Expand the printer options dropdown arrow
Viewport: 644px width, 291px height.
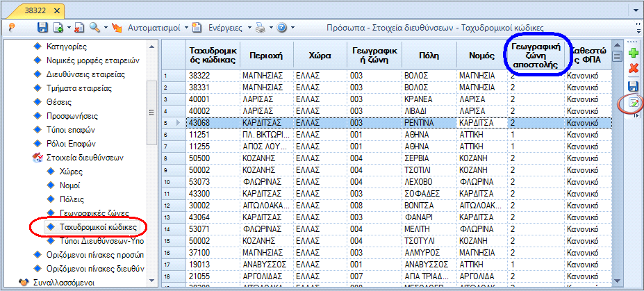pos(271,28)
